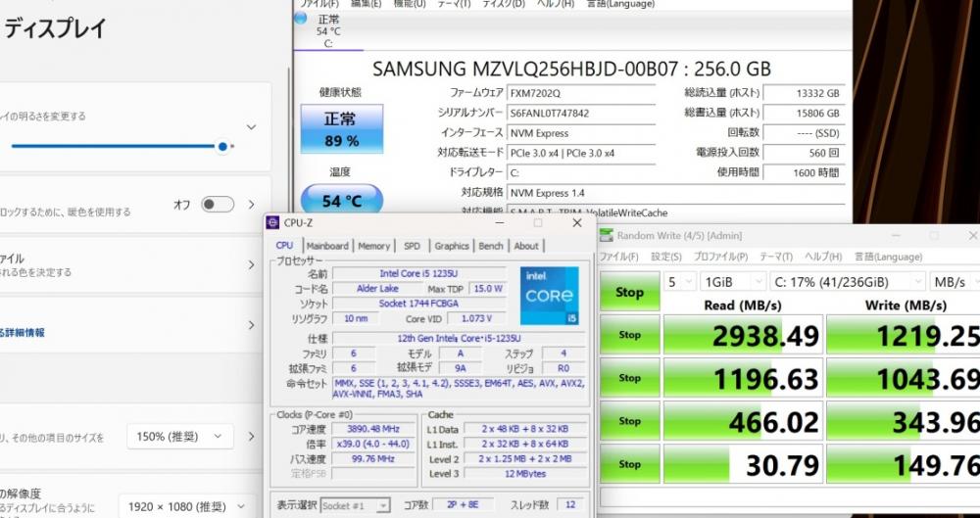Viewport: 980px width, 518px height.
Task: Select the C: drive tab showing 正常 54 °C
Action: coord(328,30)
